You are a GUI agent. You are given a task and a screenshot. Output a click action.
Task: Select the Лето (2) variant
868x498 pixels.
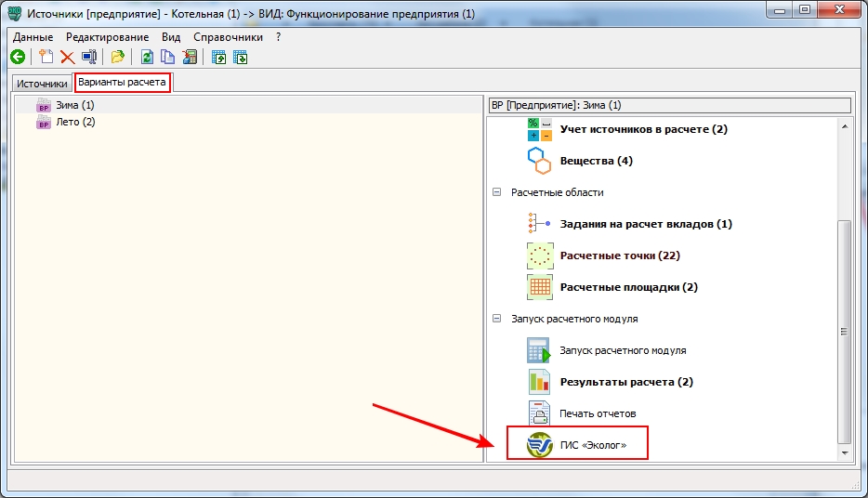(x=75, y=122)
